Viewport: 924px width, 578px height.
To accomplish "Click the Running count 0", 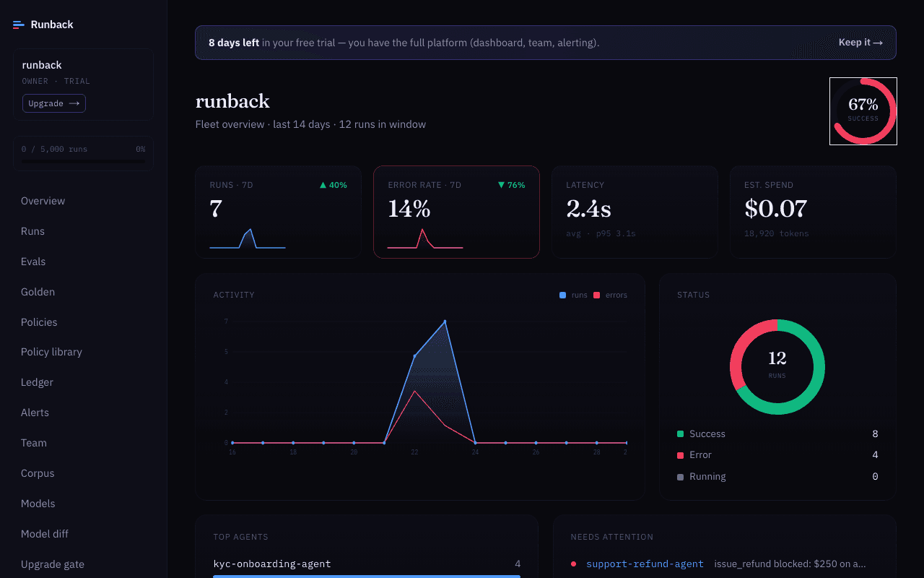I will pyautogui.click(x=875, y=477).
